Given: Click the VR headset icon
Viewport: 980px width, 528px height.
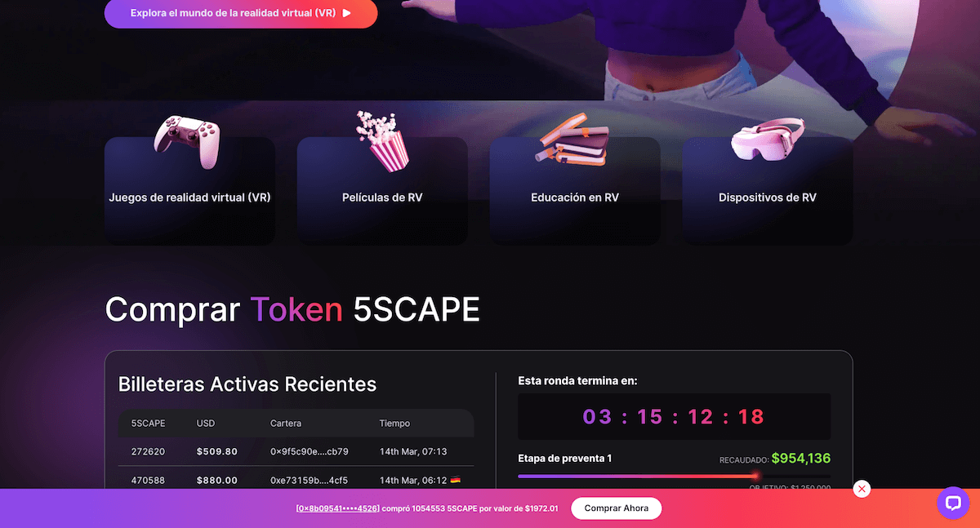Looking at the screenshot, I should (x=768, y=140).
